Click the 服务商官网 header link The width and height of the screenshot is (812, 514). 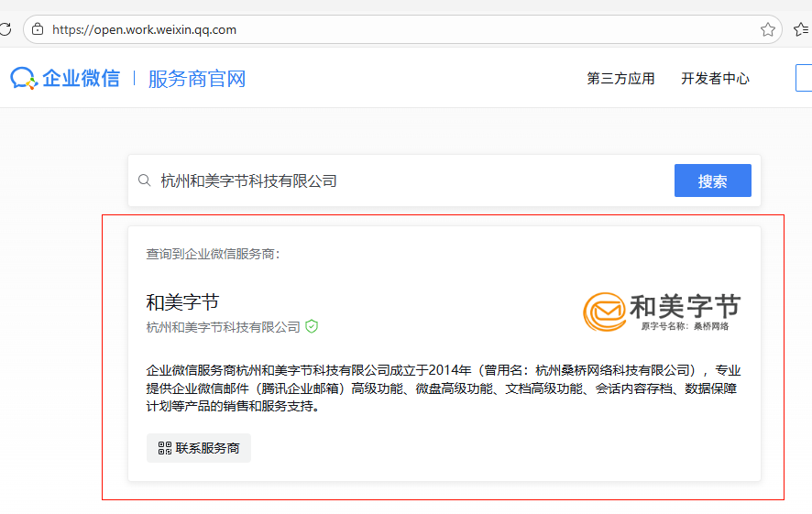[197, 79]
